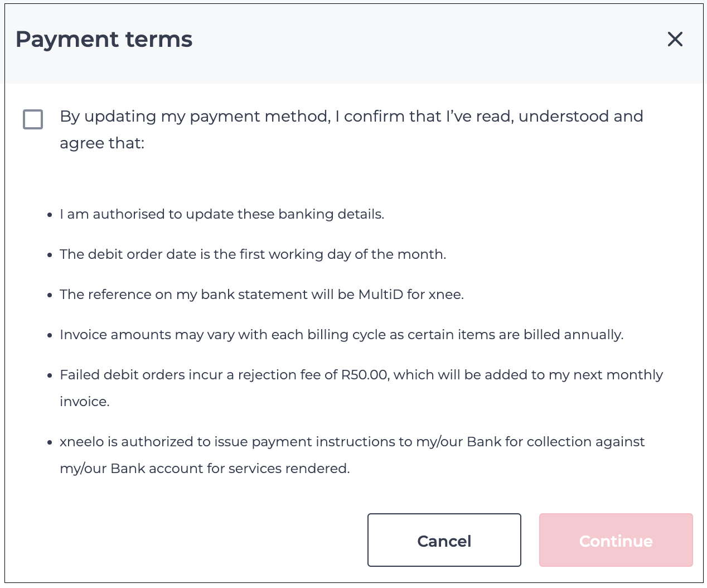Viewport: 707px width, 588px height.
Task: Close the Payment terms dialog with X
Action: point(675,39)
